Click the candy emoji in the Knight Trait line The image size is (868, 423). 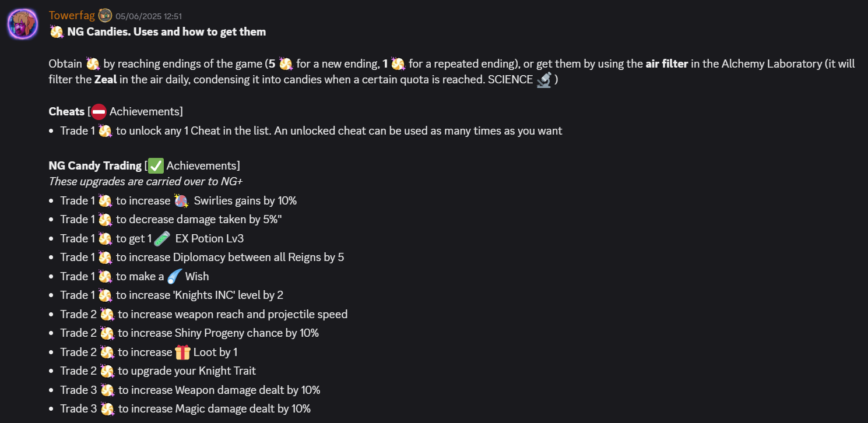(107, 371)
